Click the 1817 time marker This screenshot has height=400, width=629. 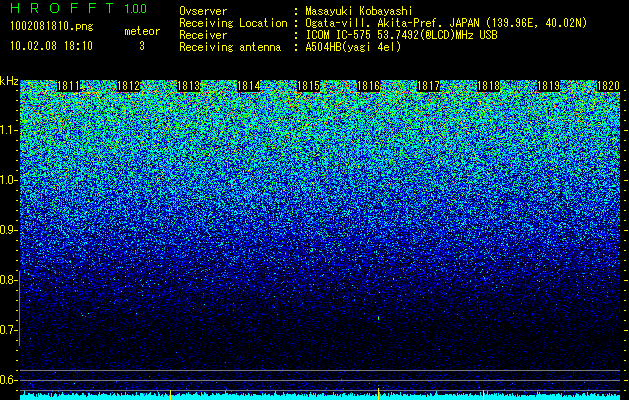[428, 86]
